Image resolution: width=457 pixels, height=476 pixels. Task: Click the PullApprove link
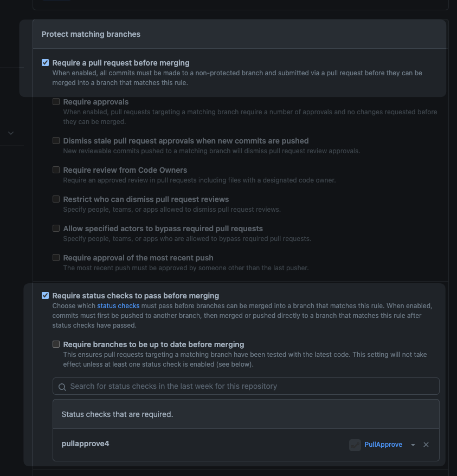click(x=383, y=445)
